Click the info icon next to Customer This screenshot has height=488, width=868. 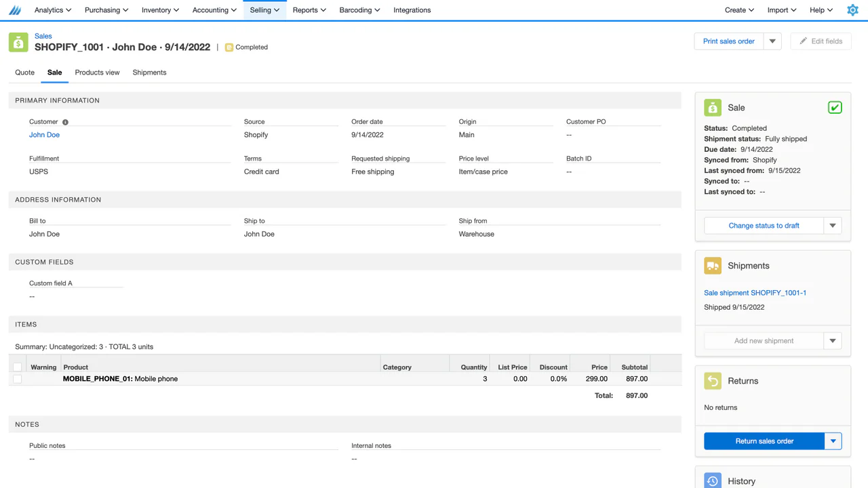pos(65,121)
